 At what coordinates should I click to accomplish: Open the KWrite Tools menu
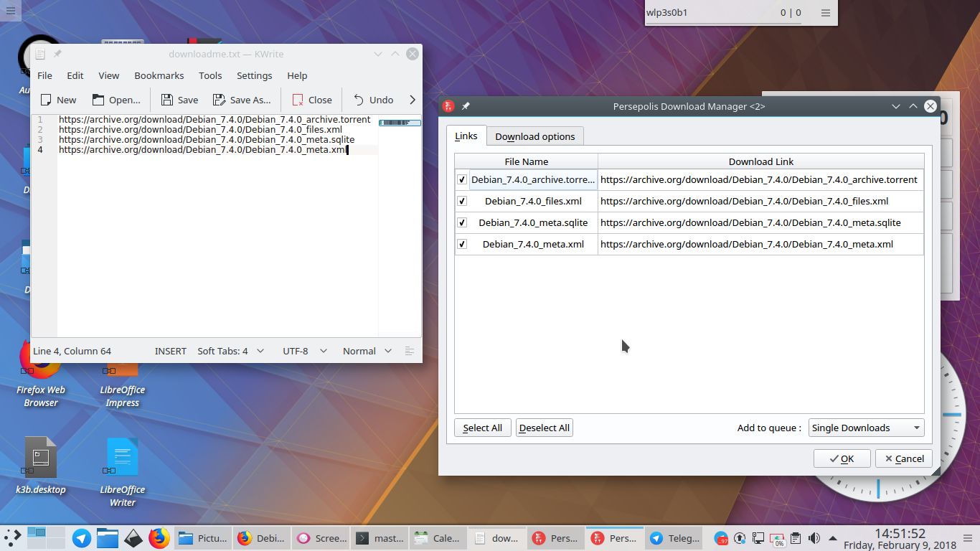click(x=210, y=75)
